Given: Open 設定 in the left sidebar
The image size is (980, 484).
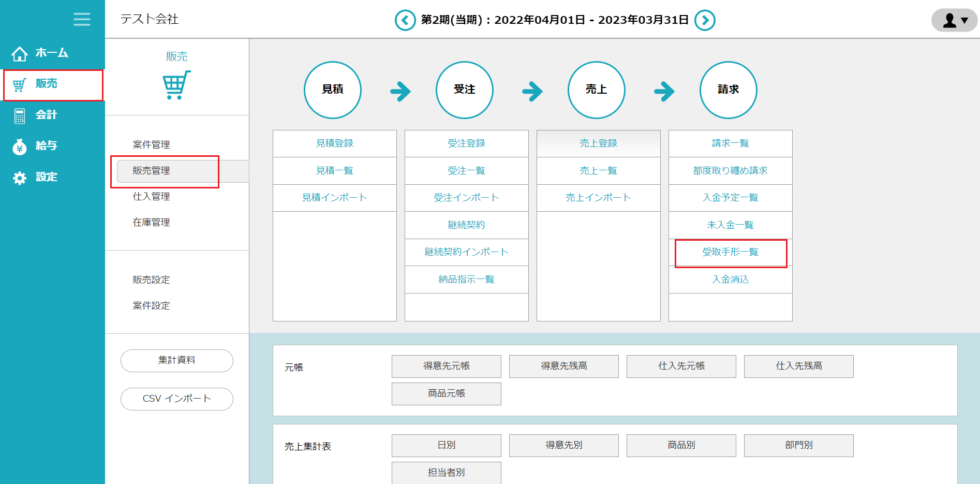Looking at the screenshot, I should tap(46, 177).
